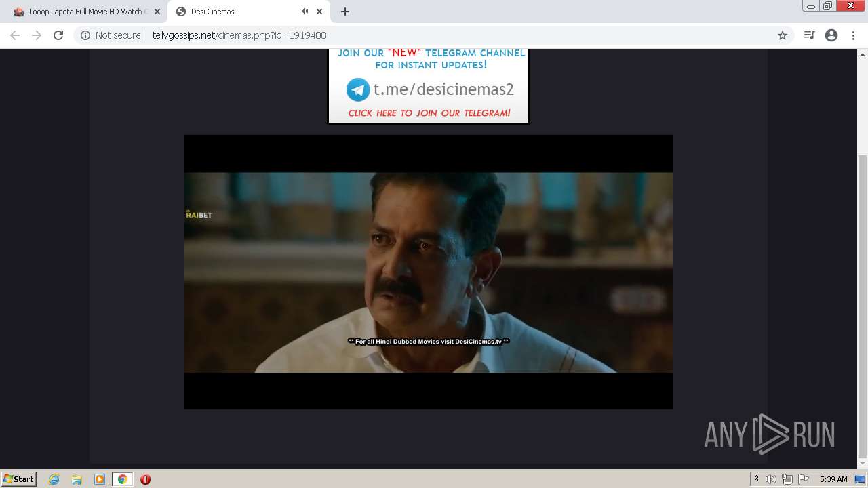Show hidden tray icons arrow
The width and height of the screenshot is (868, 488).
pyautogui.click(x=756, y=479)
